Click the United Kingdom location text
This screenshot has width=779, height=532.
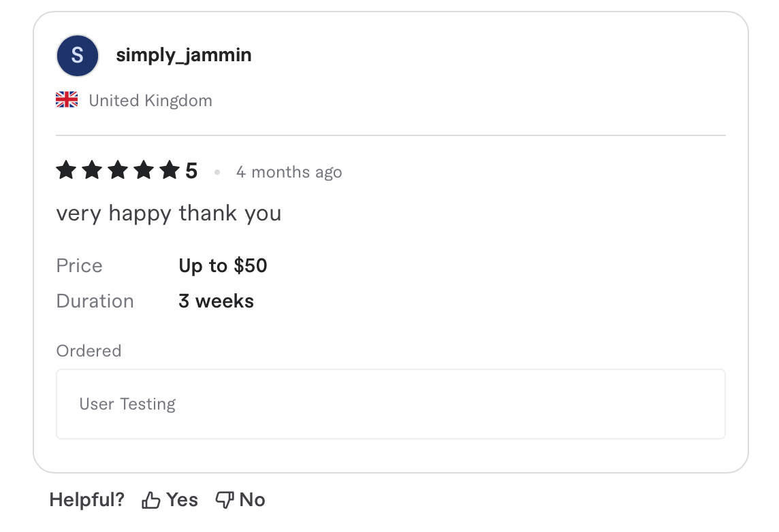(x=150, y=100)
